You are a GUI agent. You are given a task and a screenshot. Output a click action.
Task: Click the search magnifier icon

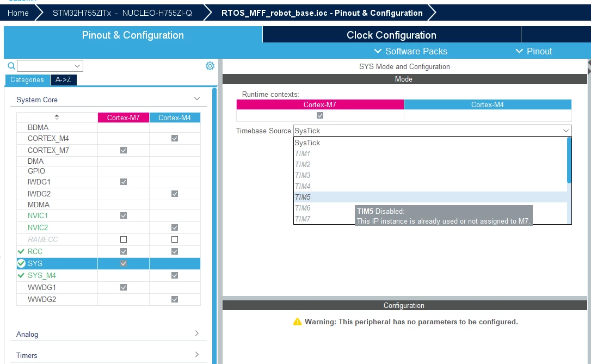tap(11, 66)
